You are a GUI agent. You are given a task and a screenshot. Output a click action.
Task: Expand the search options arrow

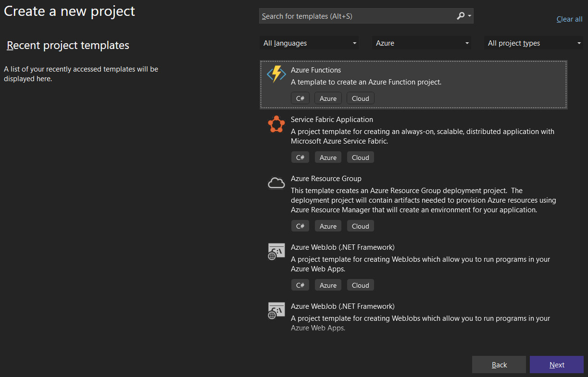[470, 16]
